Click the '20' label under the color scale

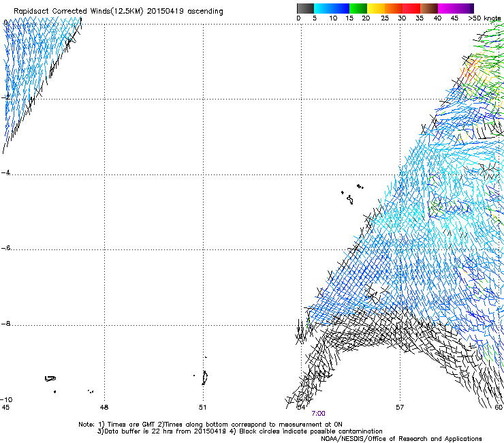point(366,18)
